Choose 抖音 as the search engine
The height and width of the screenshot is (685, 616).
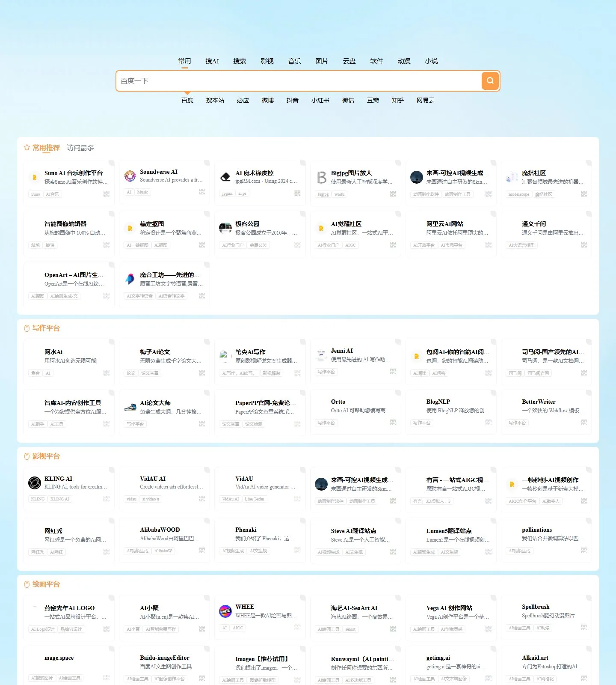(x=293, y=100)
